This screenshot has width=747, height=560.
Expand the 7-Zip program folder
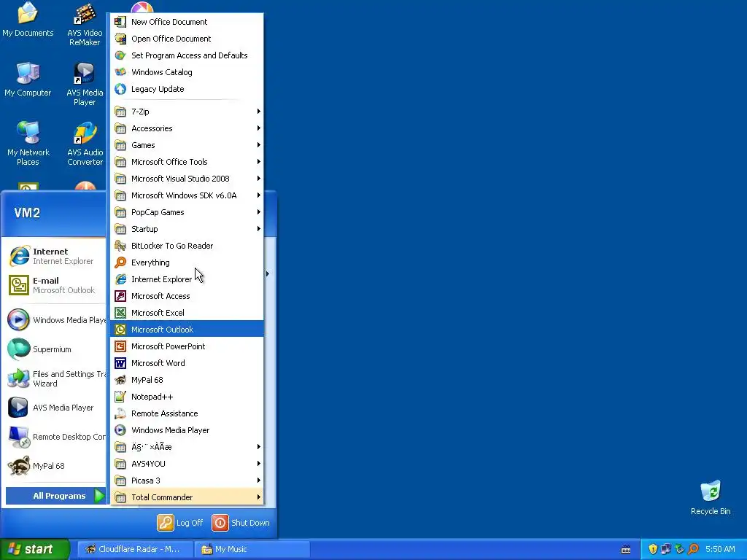pos(187,111)
